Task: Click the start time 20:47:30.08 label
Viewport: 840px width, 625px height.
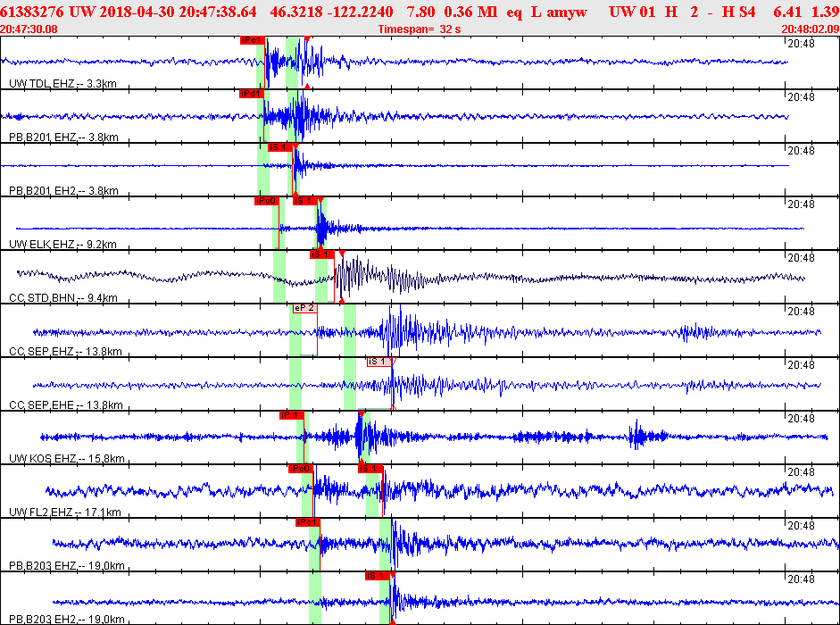Action: 29,29
